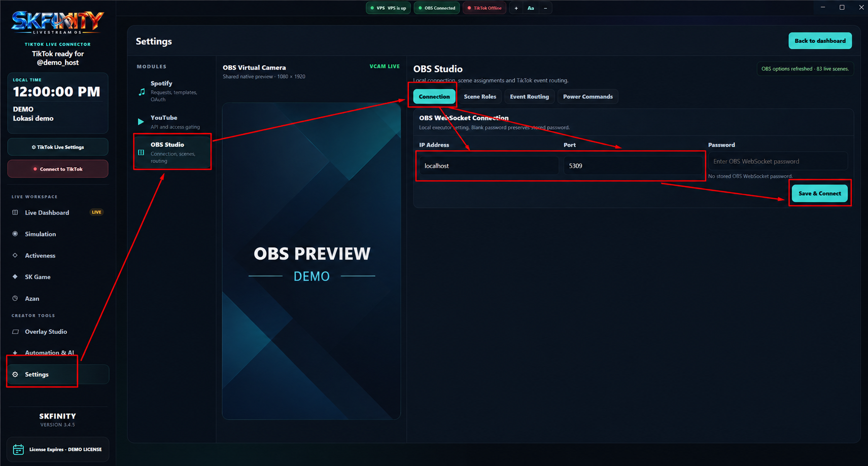Viewport: 868px width, 466px height.
Task: Open Overlay Studio screen icon
Action: click(15, 332)
